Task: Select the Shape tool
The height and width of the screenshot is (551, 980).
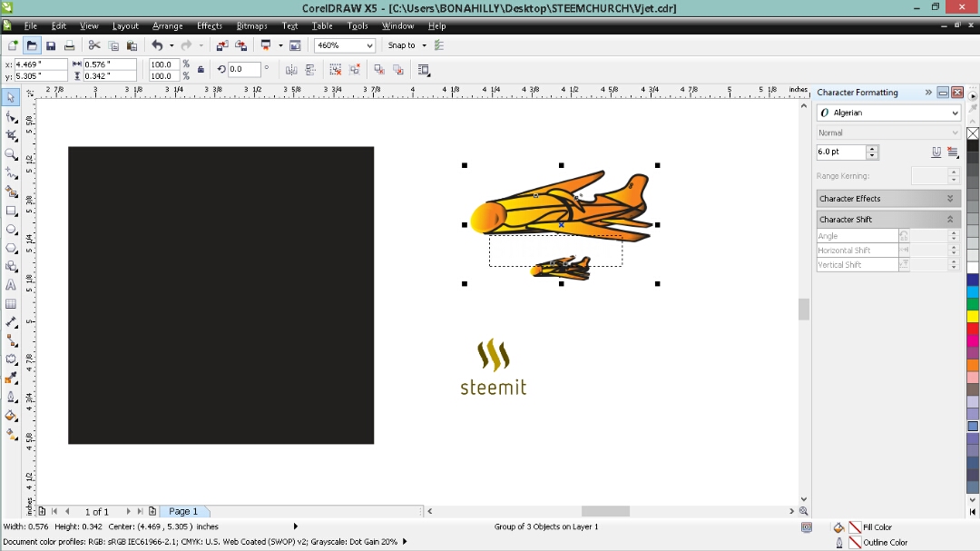Action: coord(11,117)
